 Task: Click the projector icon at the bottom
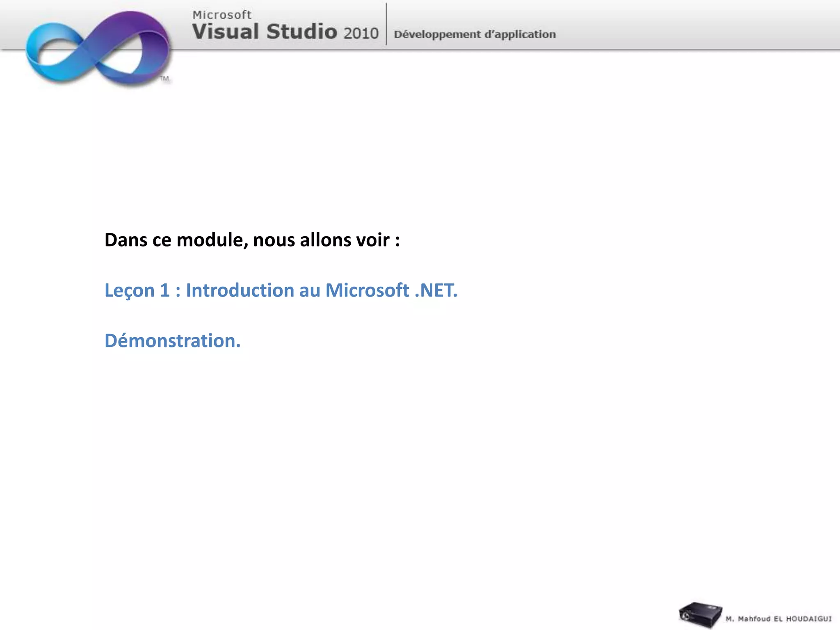pos(700,615)
